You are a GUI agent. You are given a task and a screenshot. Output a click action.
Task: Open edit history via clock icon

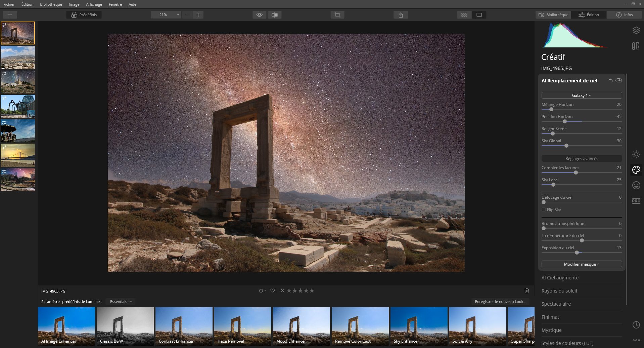636,325
